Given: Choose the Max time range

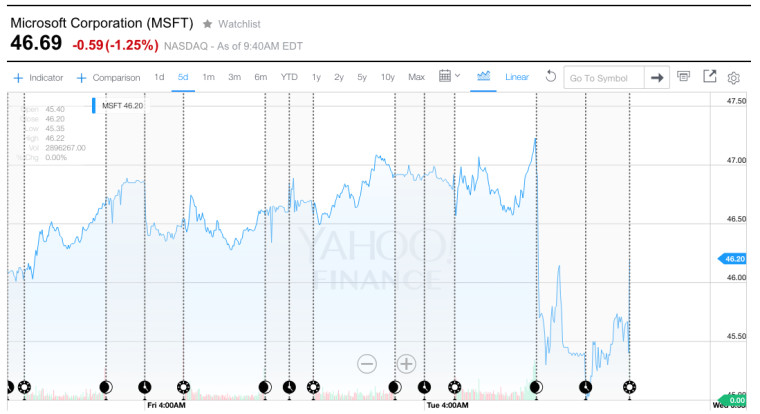Looking at the screenshot, I should [x=417, y=77].
